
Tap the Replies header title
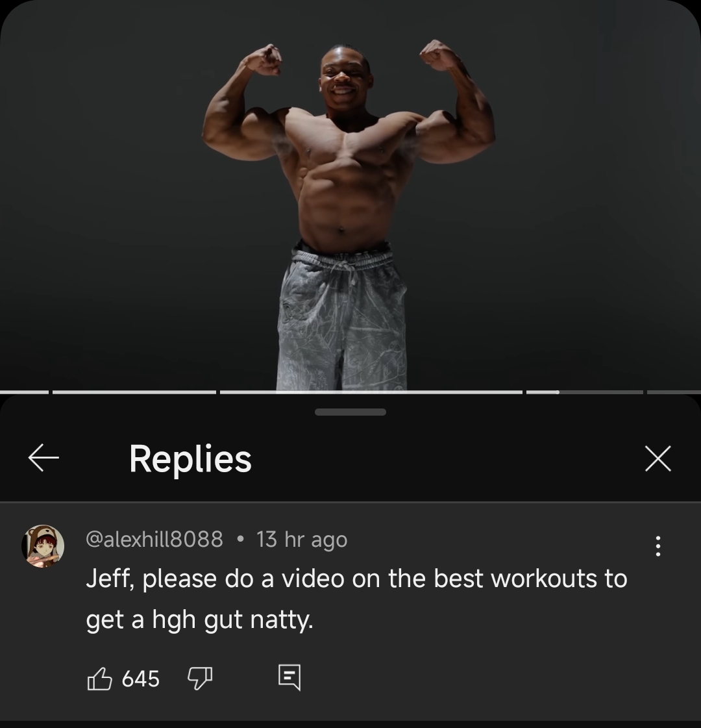pos(190,458)
